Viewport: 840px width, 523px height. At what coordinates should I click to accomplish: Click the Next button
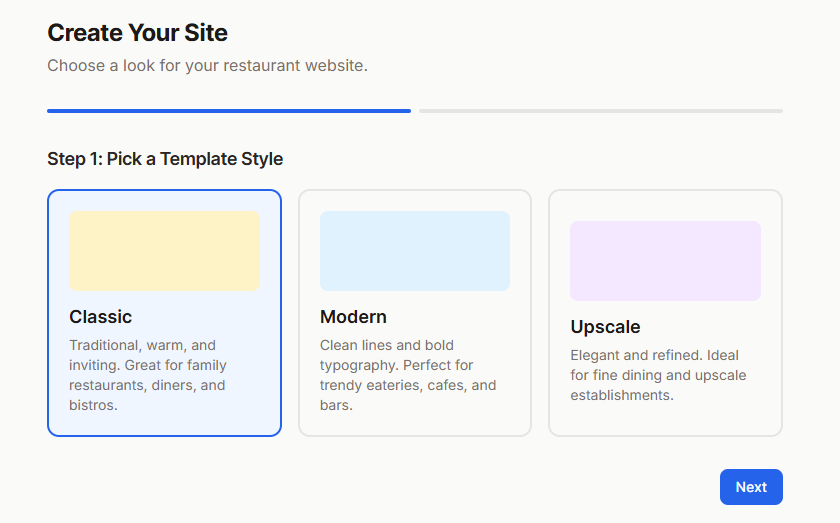click(751, 487)
